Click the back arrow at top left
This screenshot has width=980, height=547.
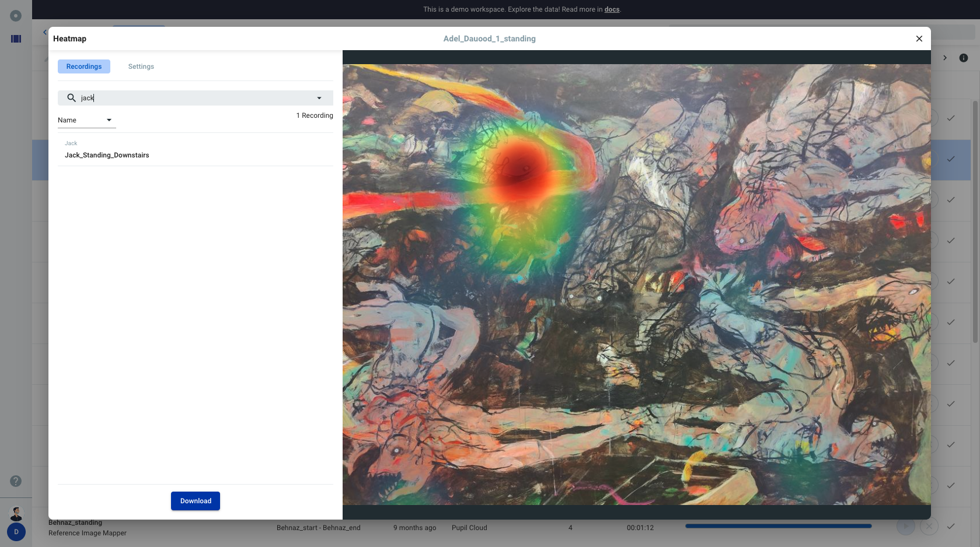45,32
